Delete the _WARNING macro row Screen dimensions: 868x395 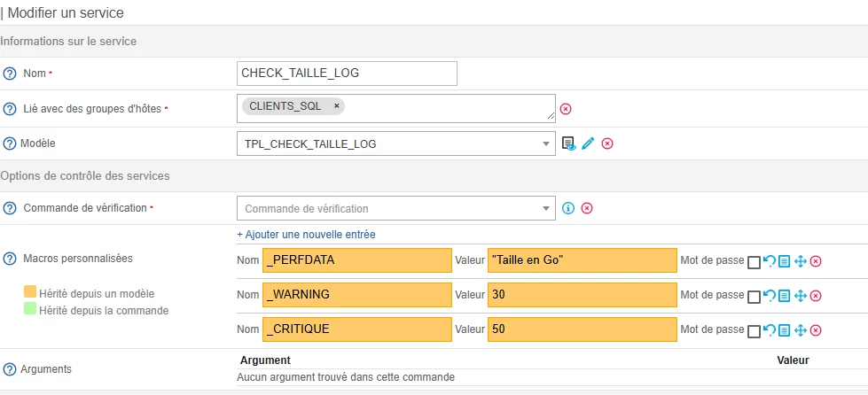pos(816,296)
